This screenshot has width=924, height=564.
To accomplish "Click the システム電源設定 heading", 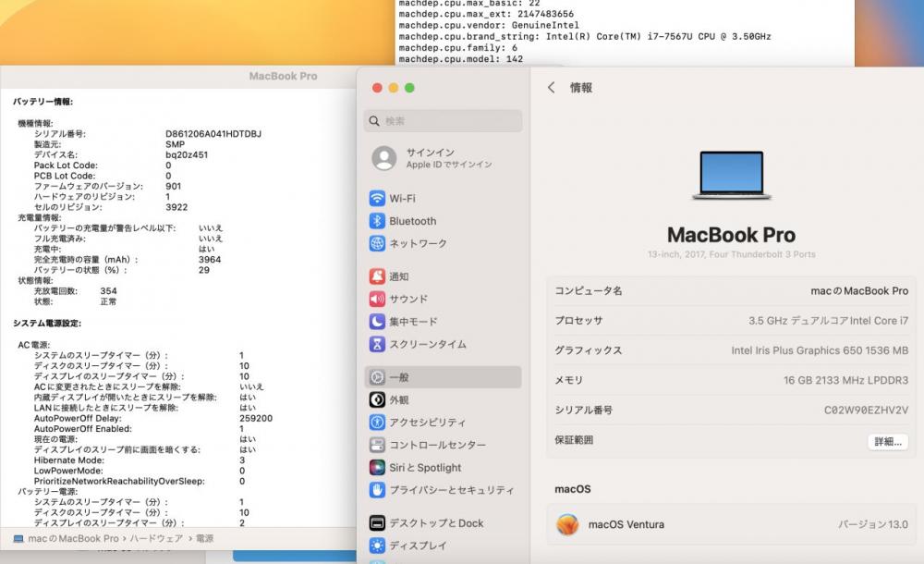I will click(x=47, y=324).
